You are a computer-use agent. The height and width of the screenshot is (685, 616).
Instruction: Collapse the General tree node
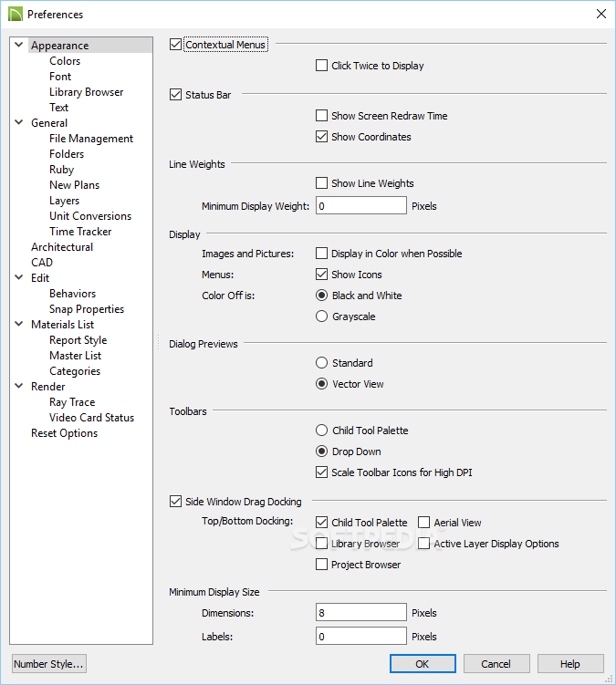tap(19, 122)
